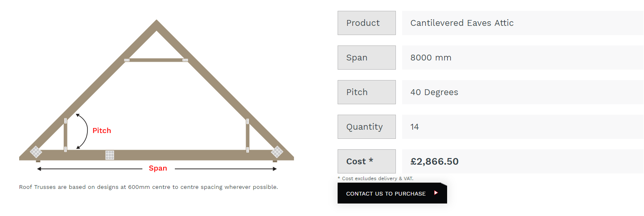The height and width of the screenshot is (216, 644).
Task: Click the red Span label under the truss
Action: click(x=158, y=168)
